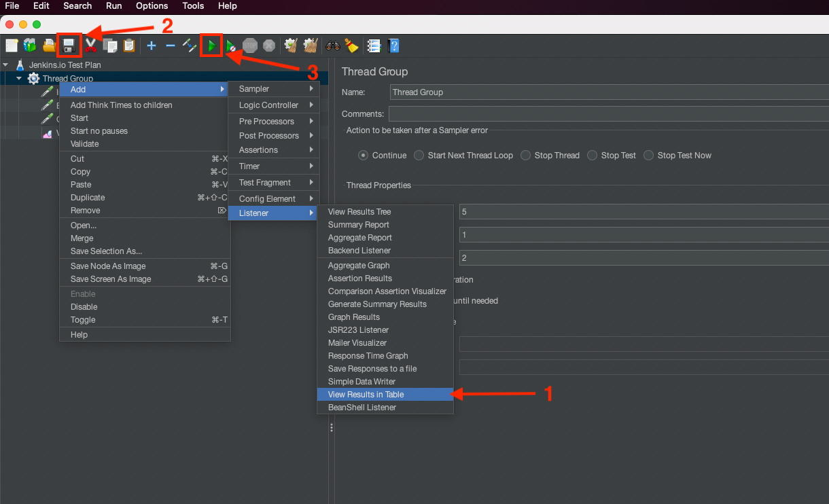This screenshot has width=829, height=504.
Task: Click the Cut scissors icon
Action: click(90, 46)
